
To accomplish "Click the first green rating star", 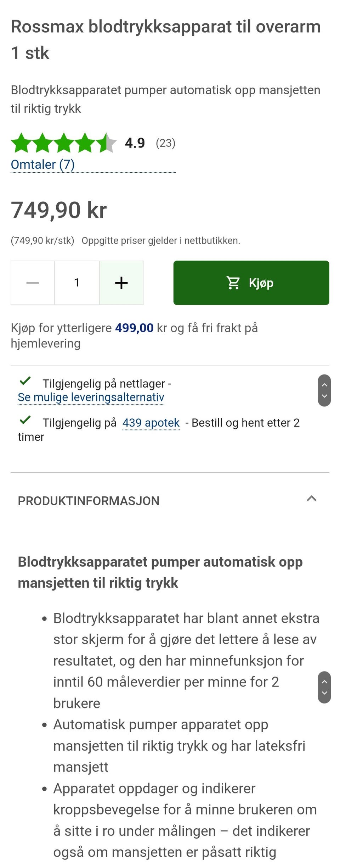I will (21, 143).
